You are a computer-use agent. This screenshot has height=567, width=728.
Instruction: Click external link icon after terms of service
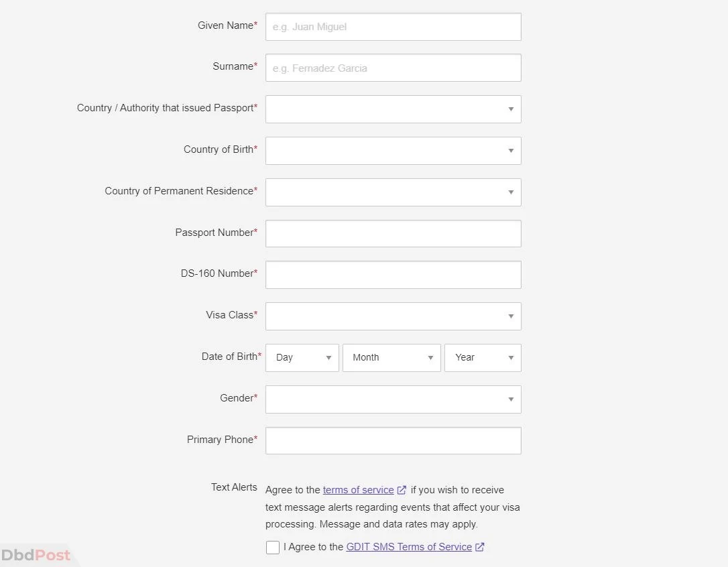[x=402, y=490]
